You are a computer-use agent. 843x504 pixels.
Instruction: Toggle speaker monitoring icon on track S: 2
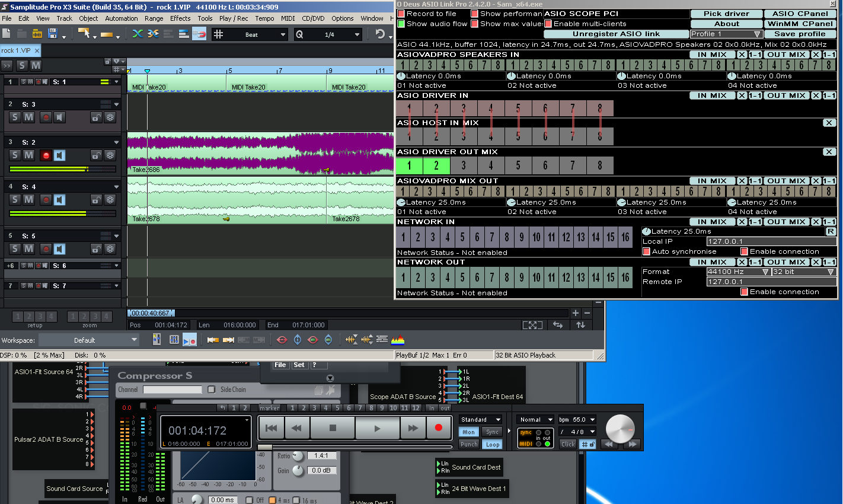(x=59, y=155)
